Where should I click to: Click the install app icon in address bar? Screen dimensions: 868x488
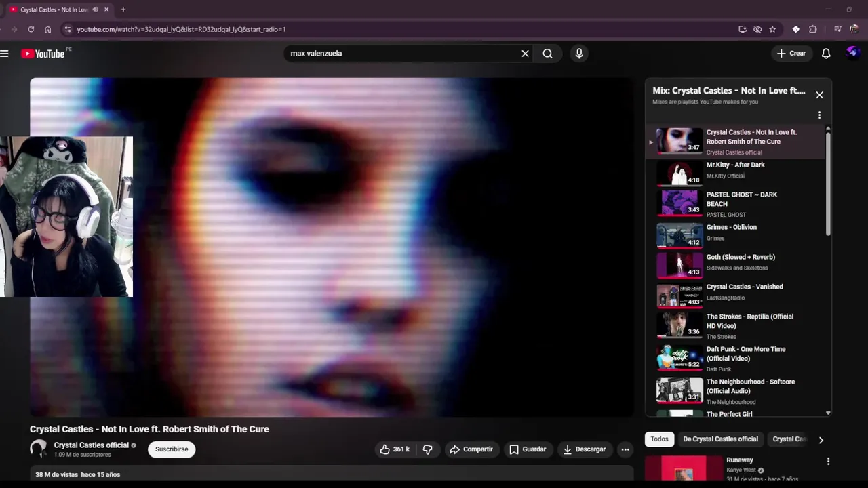743,29
